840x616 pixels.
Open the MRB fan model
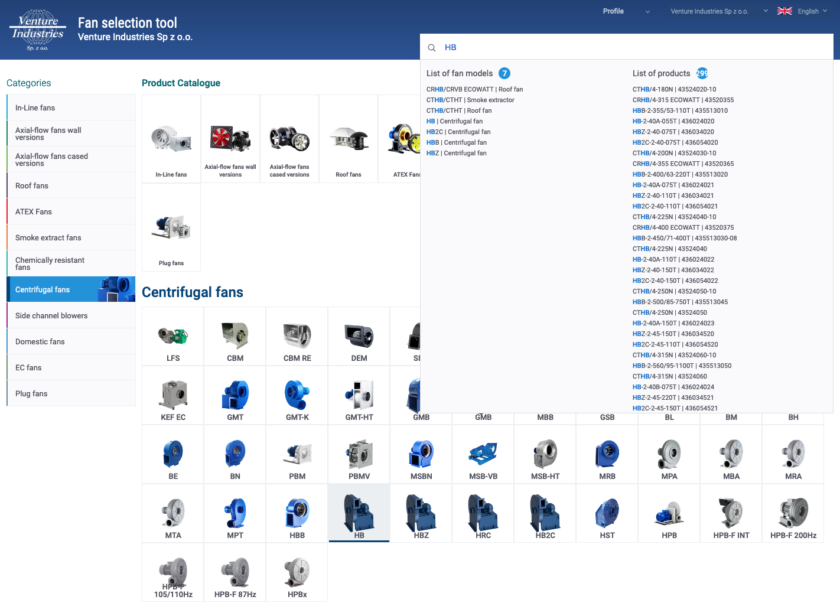(607, 454)
